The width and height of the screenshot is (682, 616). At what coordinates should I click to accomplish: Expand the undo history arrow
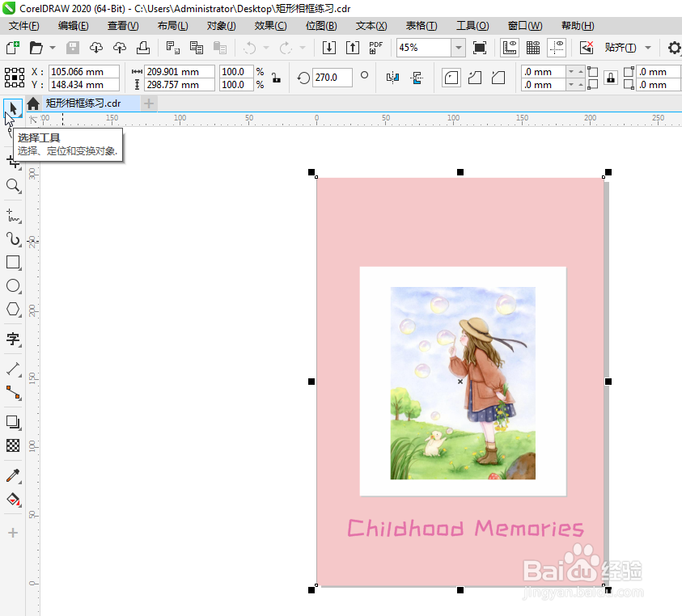265,48
